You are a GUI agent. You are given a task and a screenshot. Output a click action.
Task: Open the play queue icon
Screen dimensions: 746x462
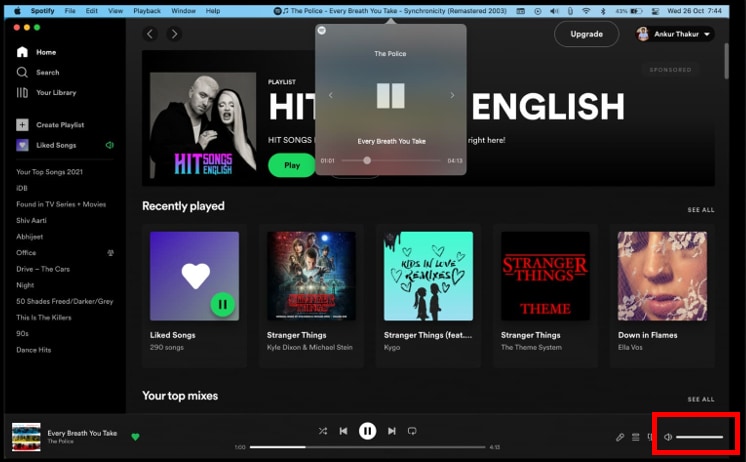(x=636, y=437)
